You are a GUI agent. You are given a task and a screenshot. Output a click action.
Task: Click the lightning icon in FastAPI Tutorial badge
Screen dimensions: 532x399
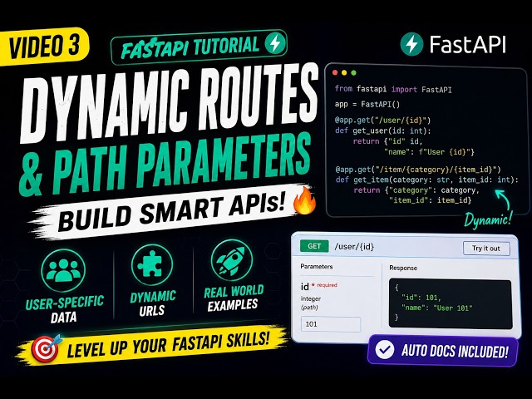pyautogui.click(x=275, y=43)
